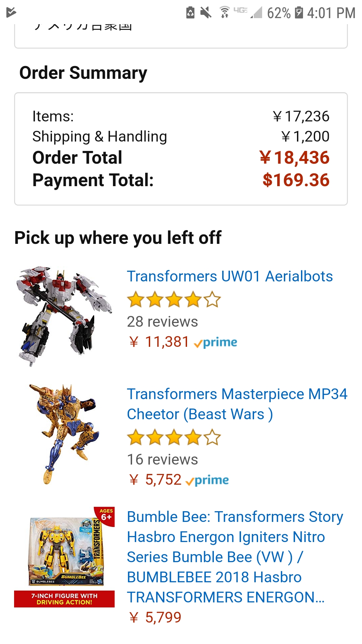Tap the boxed Bumblebee toy image

(64, 557)
